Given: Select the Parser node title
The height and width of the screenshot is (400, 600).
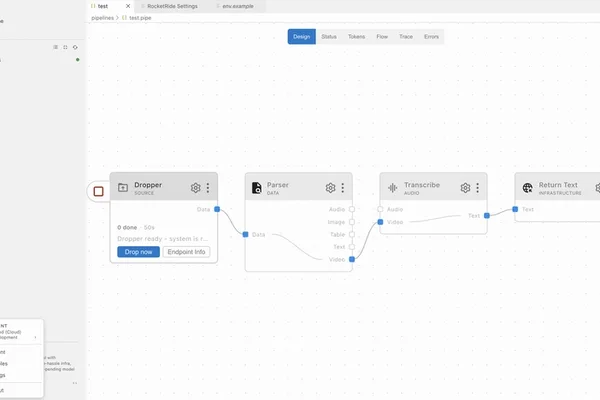Looking at the screenshot, I should point(278,185).
